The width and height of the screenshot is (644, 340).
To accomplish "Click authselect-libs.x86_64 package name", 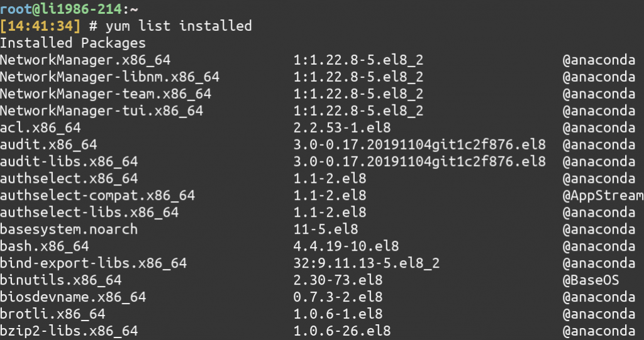I will coord(89,212).
